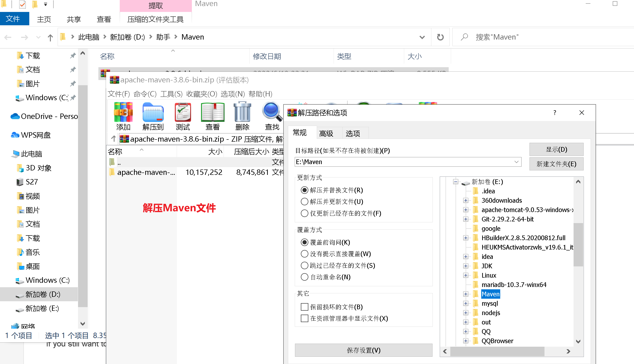
Task: Open 视频 folder in sidebar
Action: pyautogui.click(x=28, y=196)
